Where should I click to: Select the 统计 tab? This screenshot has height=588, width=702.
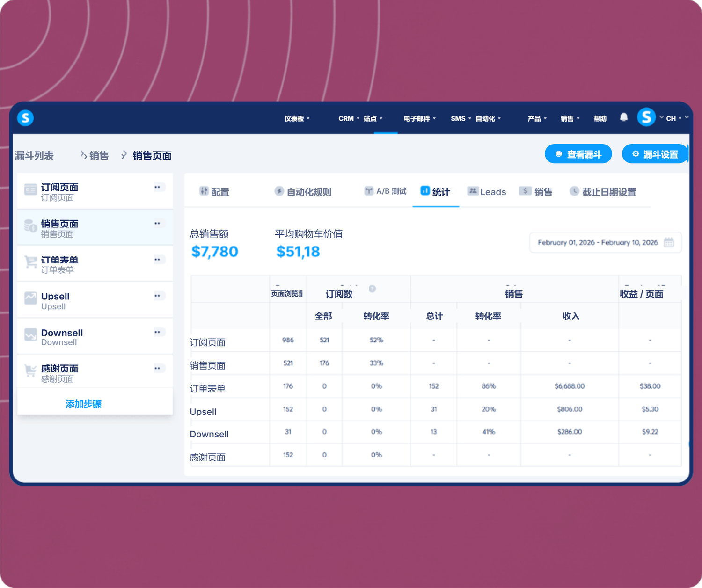coord(435,191)
